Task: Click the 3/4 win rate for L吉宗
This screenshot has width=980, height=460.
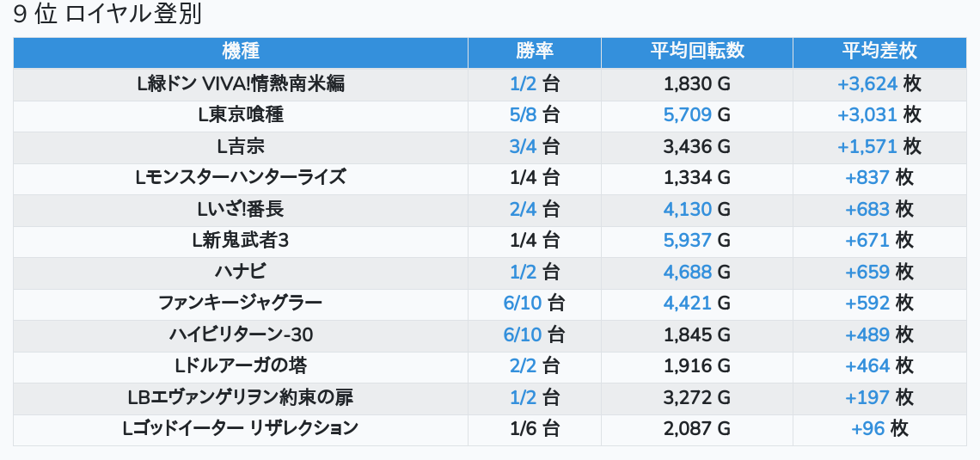Action: [x=523, y=146]
